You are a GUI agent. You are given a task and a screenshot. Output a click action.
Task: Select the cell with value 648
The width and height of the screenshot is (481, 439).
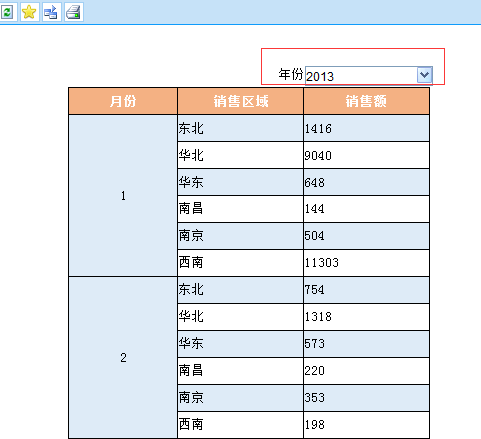(366, 182)
